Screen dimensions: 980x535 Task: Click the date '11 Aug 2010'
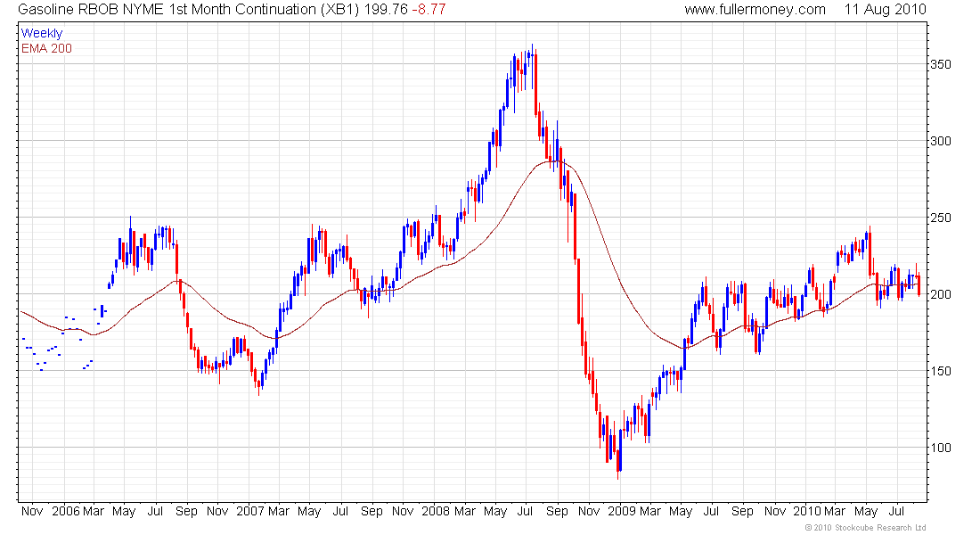pos(885,10)
